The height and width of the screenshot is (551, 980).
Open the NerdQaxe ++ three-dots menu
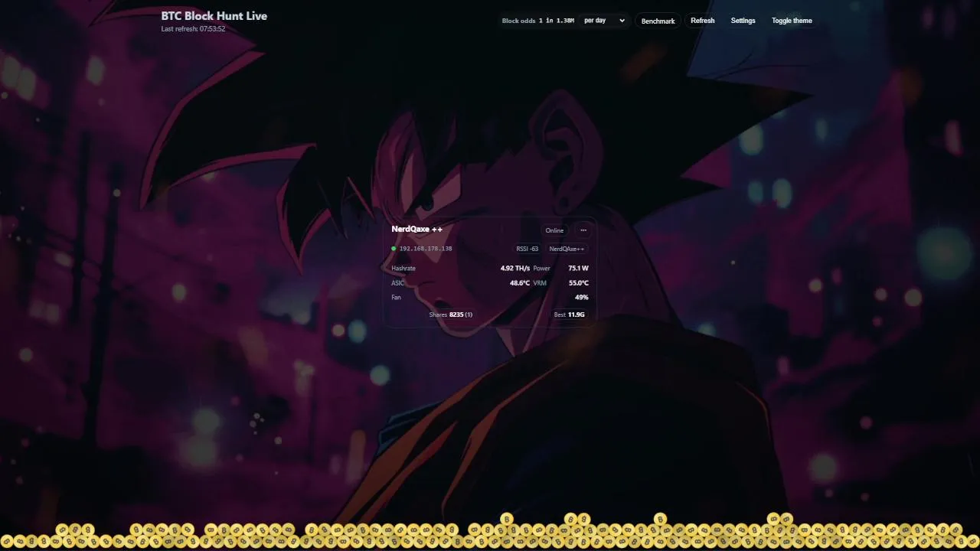point(583,230)
